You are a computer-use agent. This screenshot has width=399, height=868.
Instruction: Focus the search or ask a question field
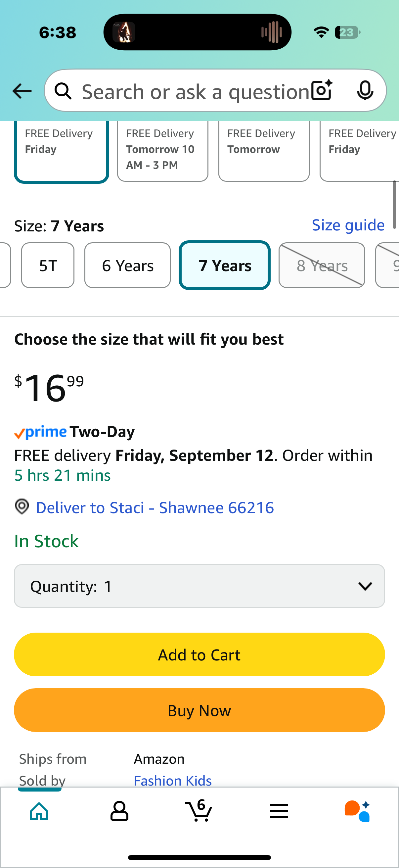[195, 91]
